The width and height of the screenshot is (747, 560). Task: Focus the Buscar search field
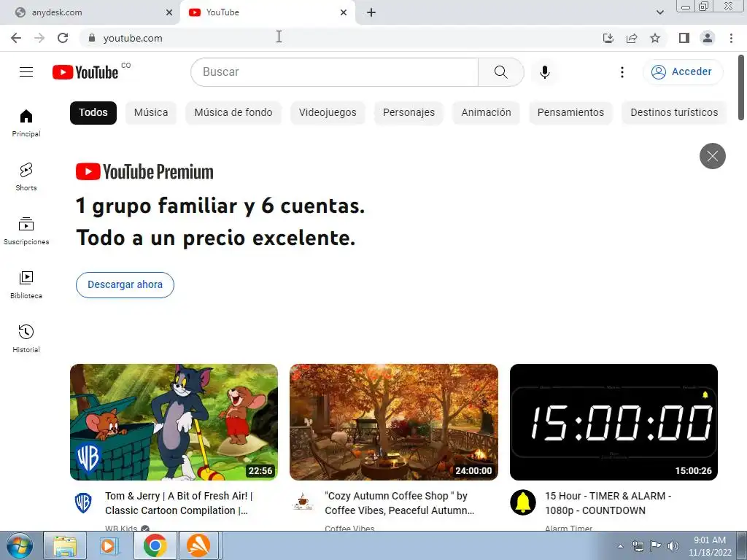(334, 72)
